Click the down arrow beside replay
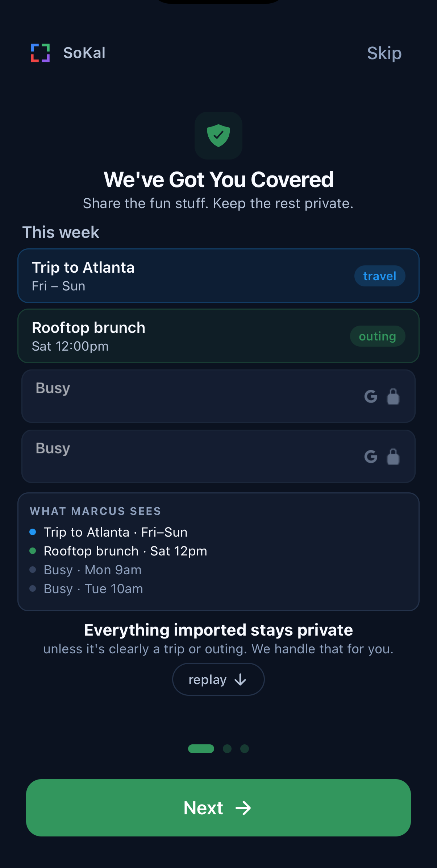437x868 pixels. click(240, 680)
